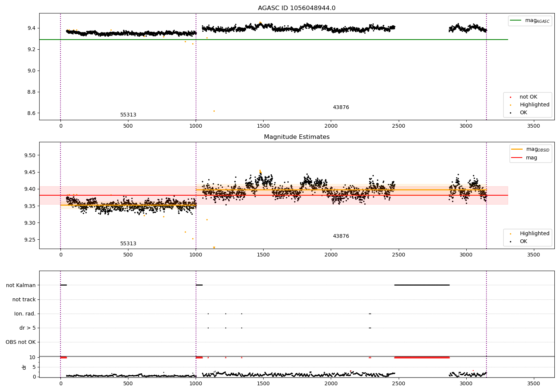
Task: Click the 1500 x-axis tick of Magnitude Estimates plot
Action: pyautogui.click(x=263, y=255)
